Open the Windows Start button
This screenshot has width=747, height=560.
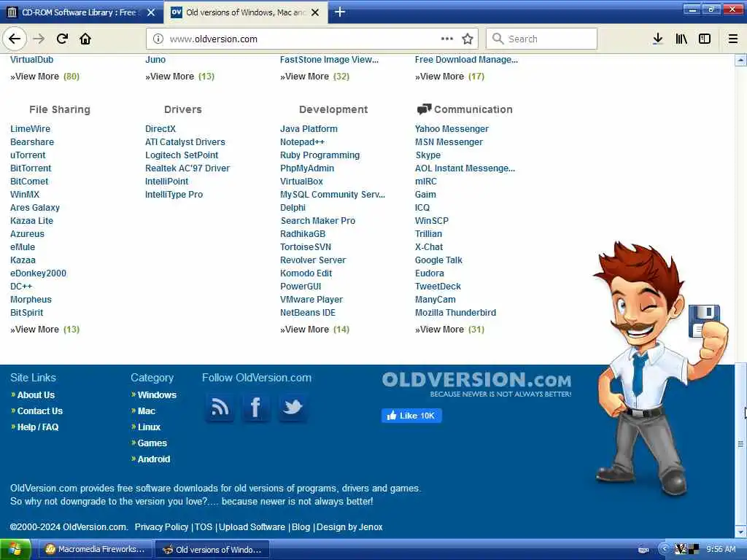[x=15, y=549]
